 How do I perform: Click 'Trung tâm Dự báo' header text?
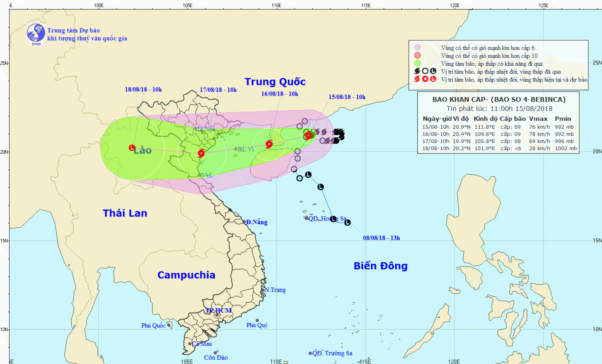point(73,30)
